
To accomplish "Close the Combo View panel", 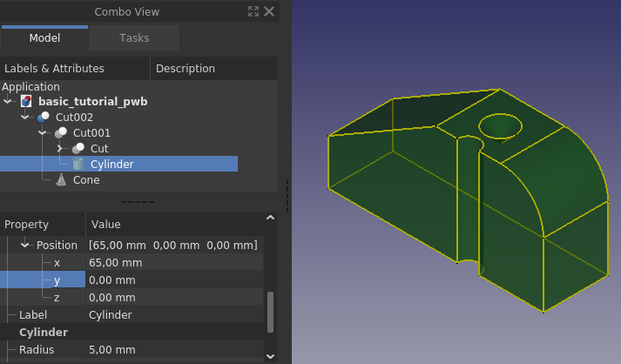I will coord(269,11).
